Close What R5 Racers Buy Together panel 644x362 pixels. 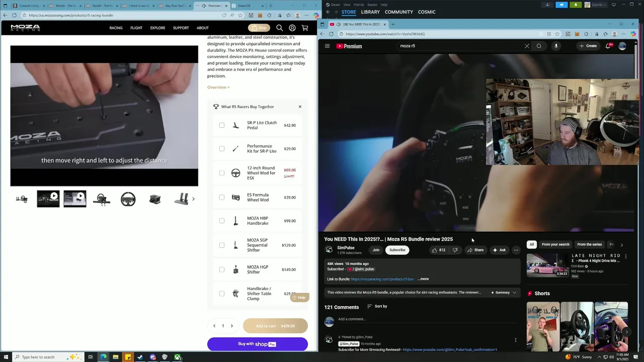pyautogui.click(x=300, y=107)
